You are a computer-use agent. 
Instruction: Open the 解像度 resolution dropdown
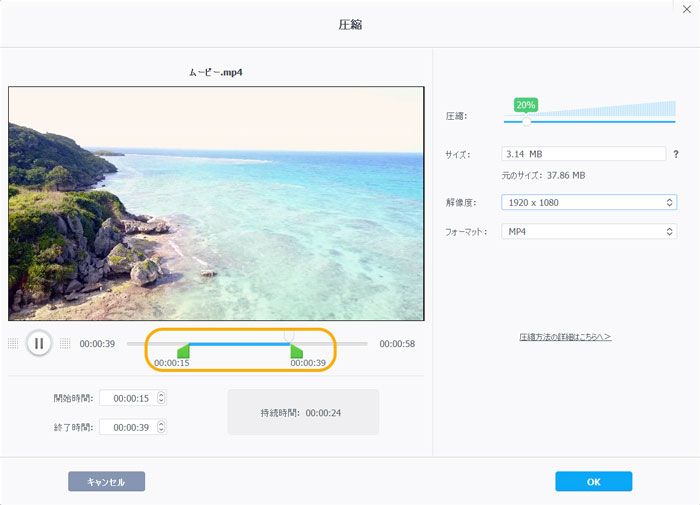(589, 202)
